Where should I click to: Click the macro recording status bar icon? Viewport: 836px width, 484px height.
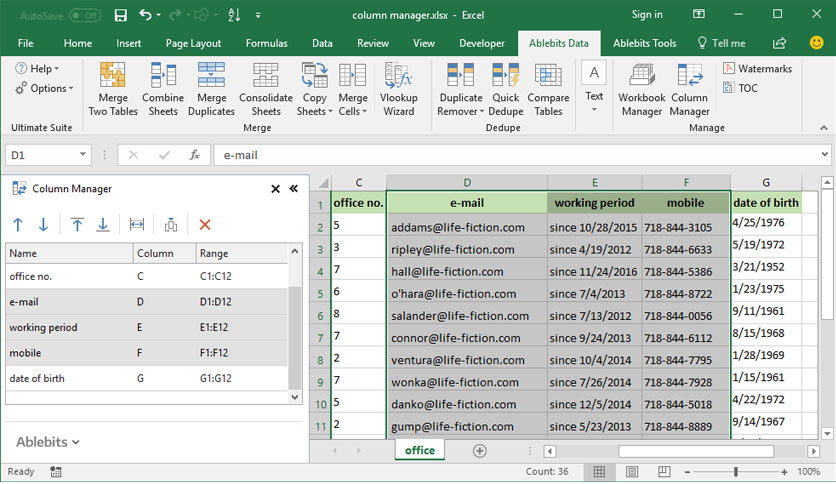point(55,471)
